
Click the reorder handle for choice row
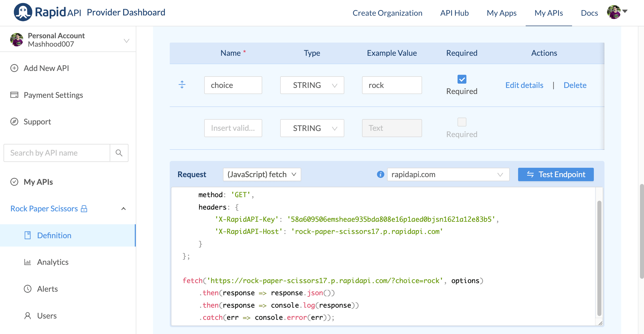[x=182, y=85]
